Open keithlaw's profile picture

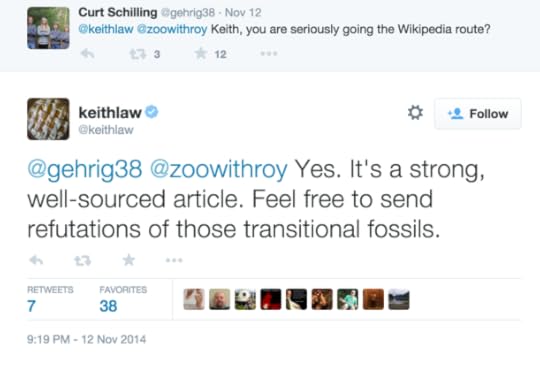[48, 119]
